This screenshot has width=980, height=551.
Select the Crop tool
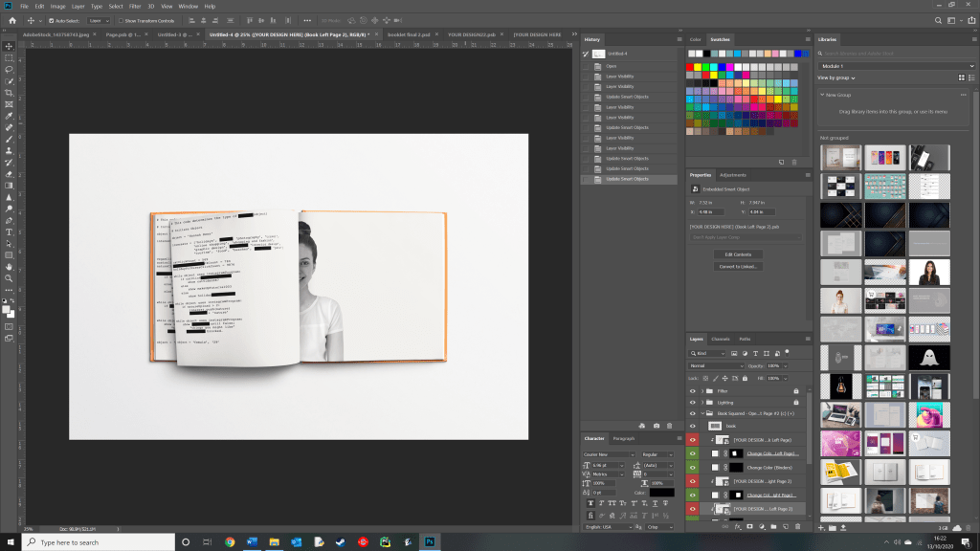[x=9, y=93]
